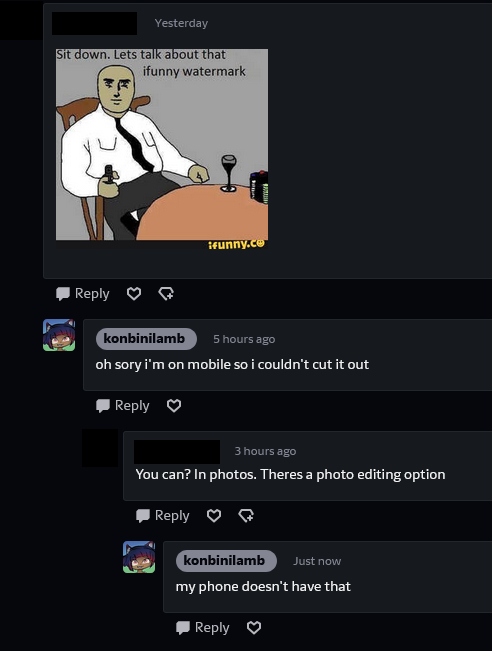Screen dimensions: 492x651
Task: Click the badge icon under the meme comment
Action: point(166,294)
